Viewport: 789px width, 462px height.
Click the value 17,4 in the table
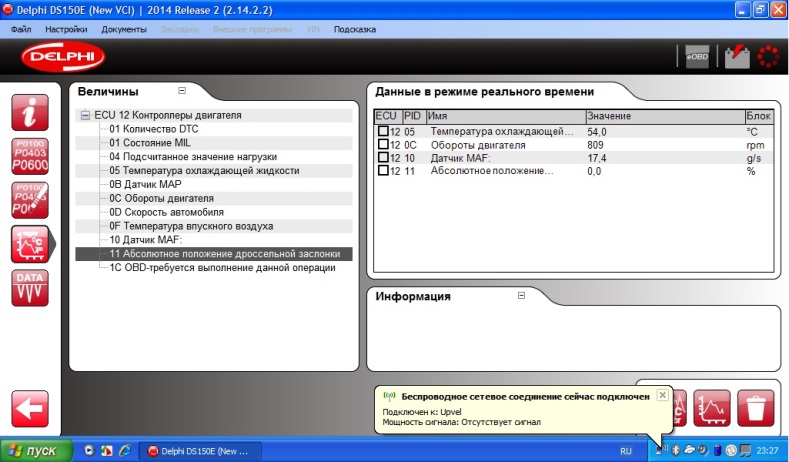tap(597, 158)
